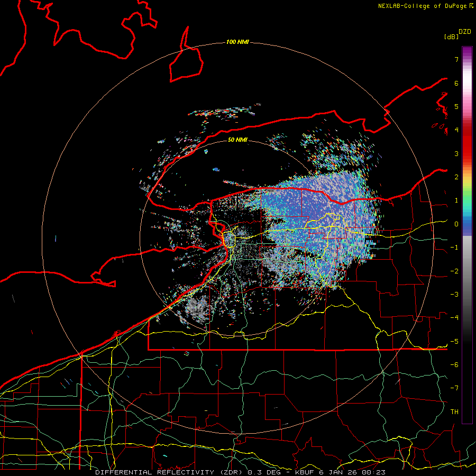Click the -2 dB tick label
This screenshot has height=476, width=476.
(454, 271)
